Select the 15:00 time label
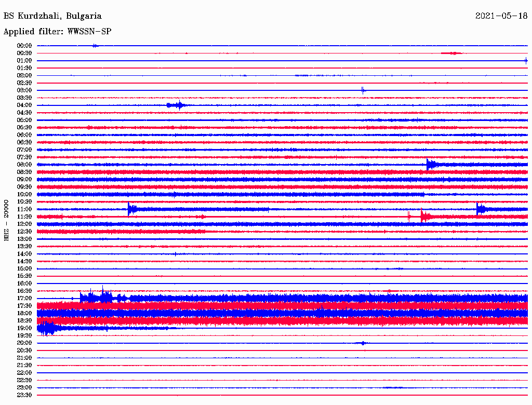This screenshot has width=532, height=405. (24, 268)
